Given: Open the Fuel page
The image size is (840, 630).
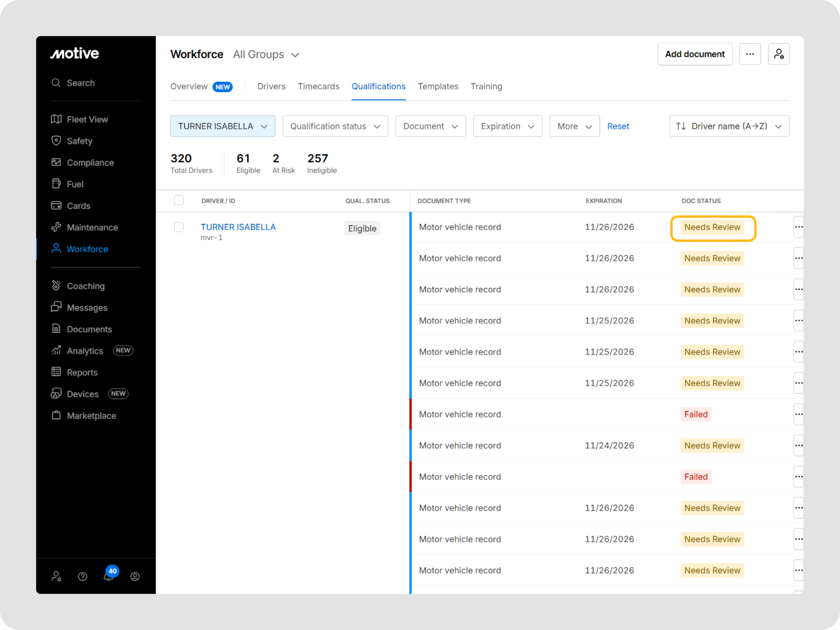Looking at the screenshot, I should tap(75, 184).
